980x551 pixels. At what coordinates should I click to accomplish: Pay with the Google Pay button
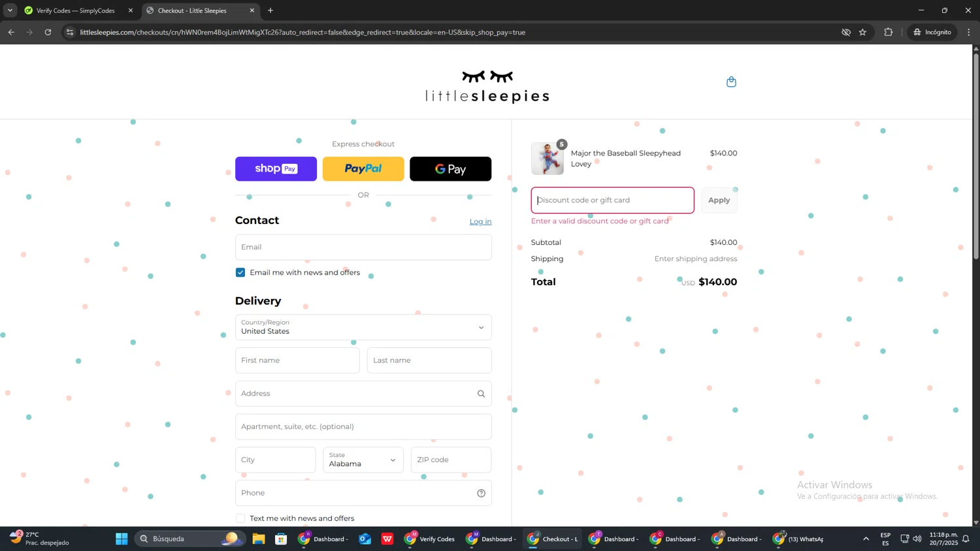450,169
